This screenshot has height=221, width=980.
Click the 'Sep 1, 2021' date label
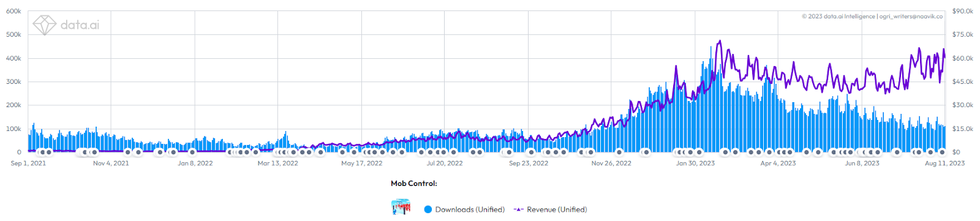(x=28, y=163)
